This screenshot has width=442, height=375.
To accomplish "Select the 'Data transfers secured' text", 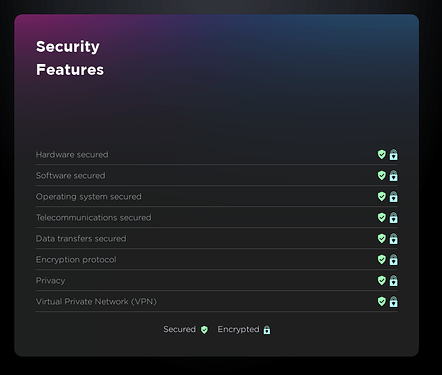I will pos(81,239).
